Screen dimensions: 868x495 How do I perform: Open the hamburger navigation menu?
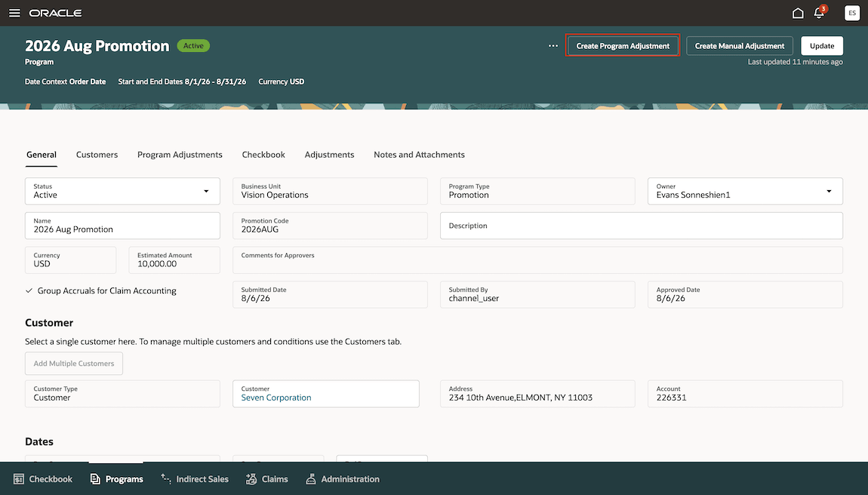pyautogui.click(x=14, y=13)
